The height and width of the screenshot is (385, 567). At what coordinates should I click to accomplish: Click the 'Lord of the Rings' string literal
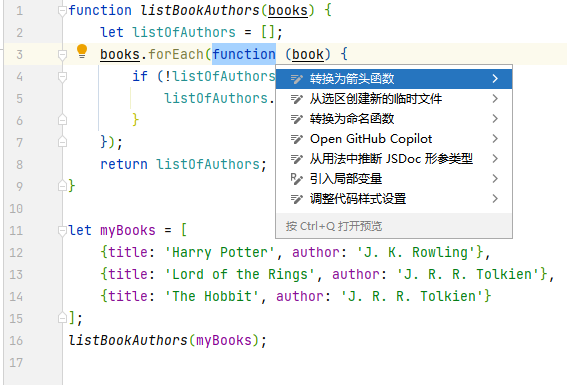coord(240,274)
